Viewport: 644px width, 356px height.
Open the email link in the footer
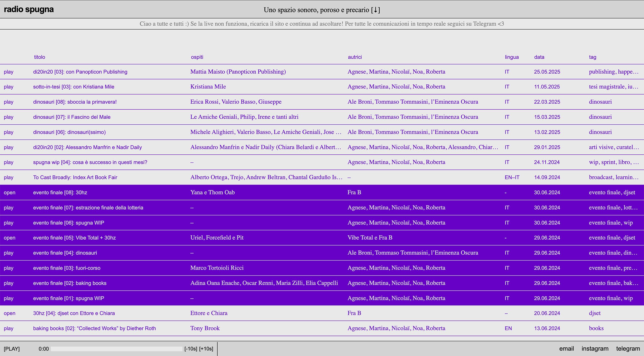coord(567,349)
